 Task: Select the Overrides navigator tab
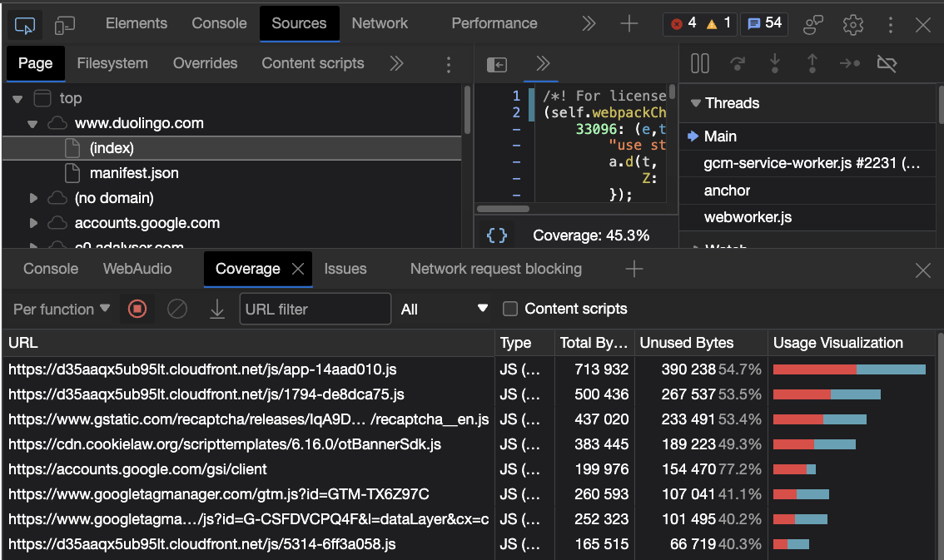point(205,63)
